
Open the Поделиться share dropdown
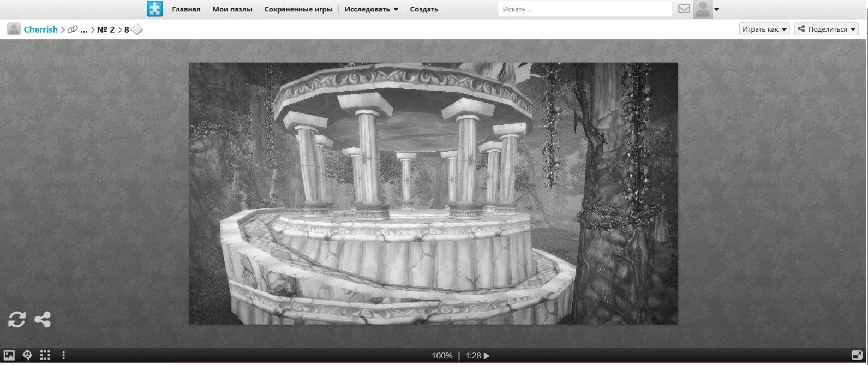(826, 29)
